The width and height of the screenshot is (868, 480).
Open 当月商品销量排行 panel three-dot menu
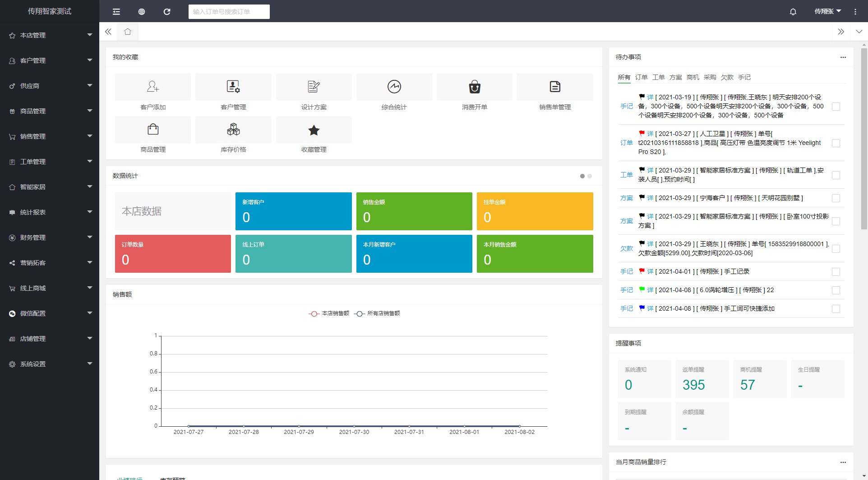coord(843,462)
